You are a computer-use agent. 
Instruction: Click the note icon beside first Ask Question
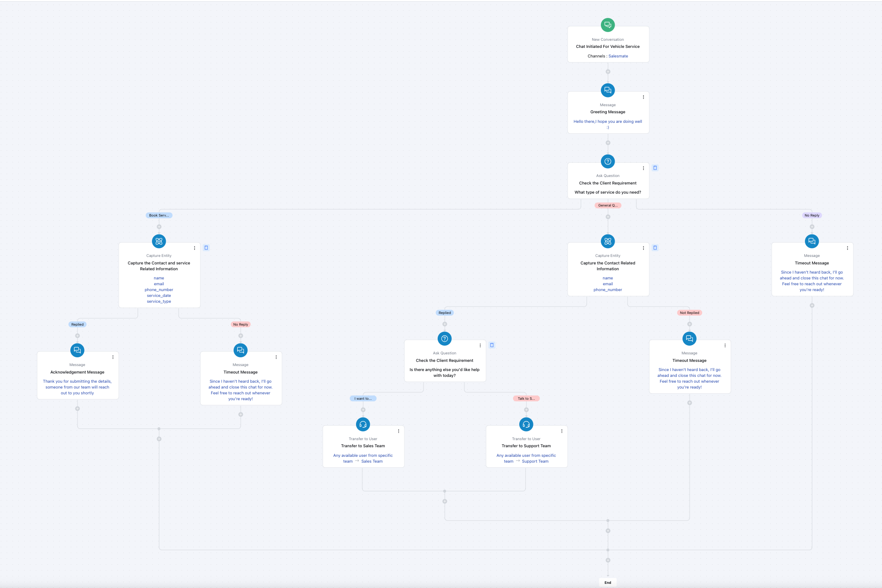tap(655, 168)
